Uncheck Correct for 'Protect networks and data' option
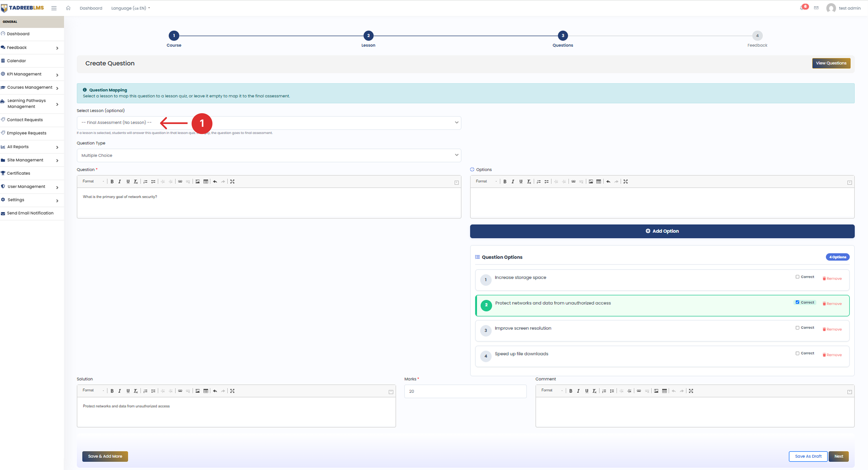Image resolution: width=868 pixels, height=470 pixels. pyautogui.click(x=797, y=302)
